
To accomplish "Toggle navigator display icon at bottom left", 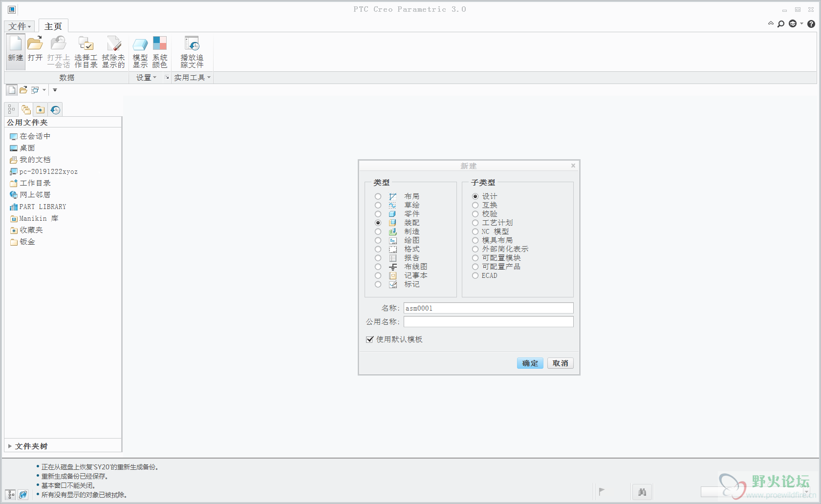I will (x=11, y=495).
